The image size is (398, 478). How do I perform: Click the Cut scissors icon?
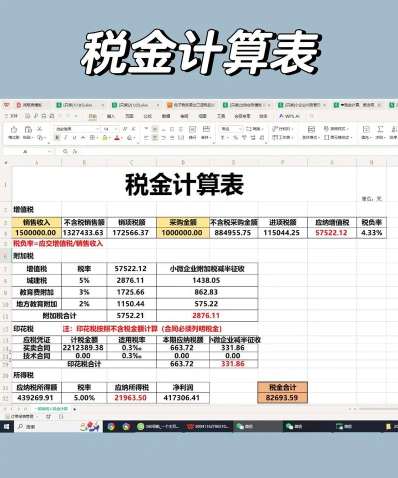pyautogui.click(x=40, y=129)
